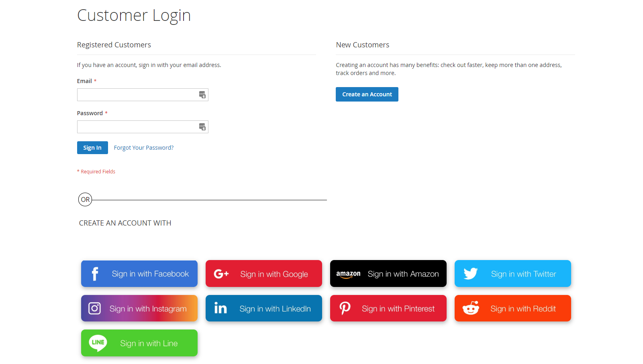The width and height of the screenshot is (643, 364).
Task: Click password manager icon in Email field
Action: (202, 95)
